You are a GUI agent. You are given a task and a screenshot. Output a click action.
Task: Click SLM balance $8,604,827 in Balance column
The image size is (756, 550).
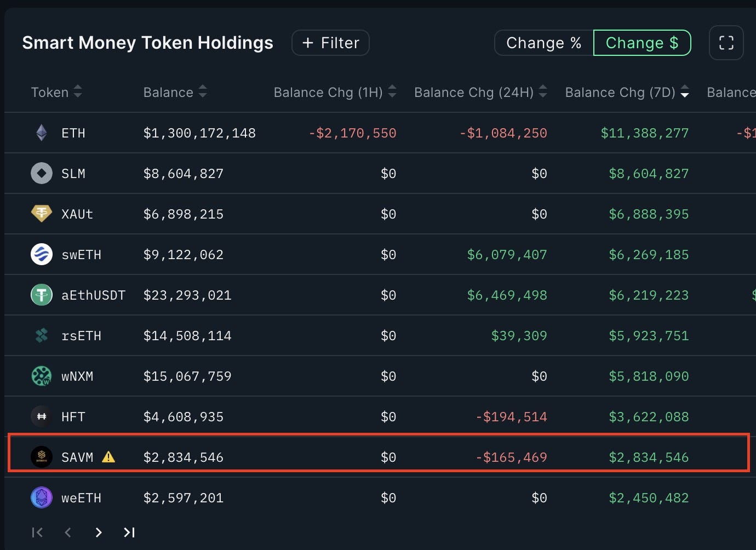(x=184, y=174)
